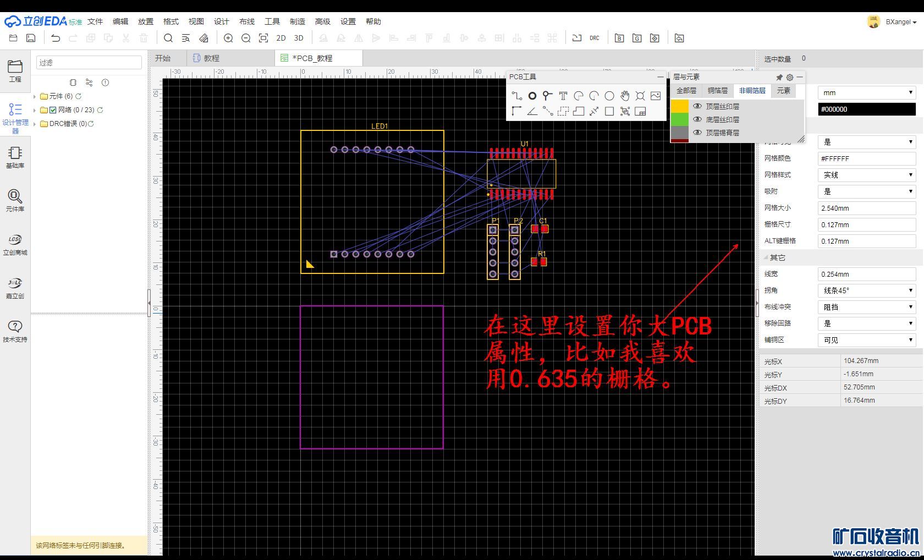Image resolution: width=924 pixels, height=560 pixels.
Task: Run DRC check from toolbar
Action: tap(595, 38)
